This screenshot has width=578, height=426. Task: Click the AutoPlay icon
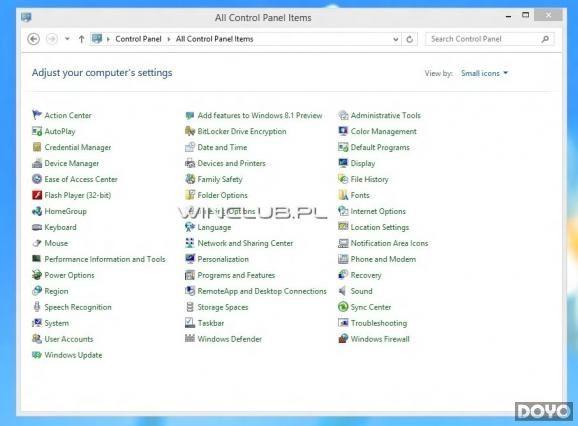click(x=37, y=131)
